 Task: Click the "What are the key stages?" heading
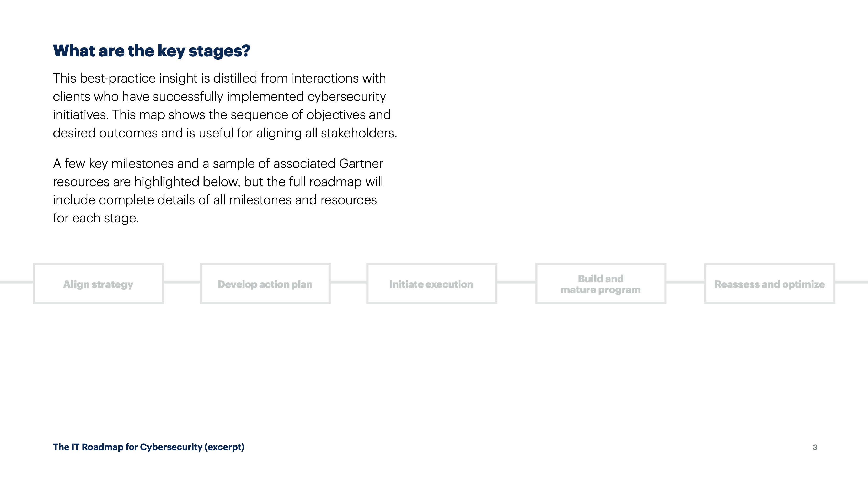pos(151,51)
